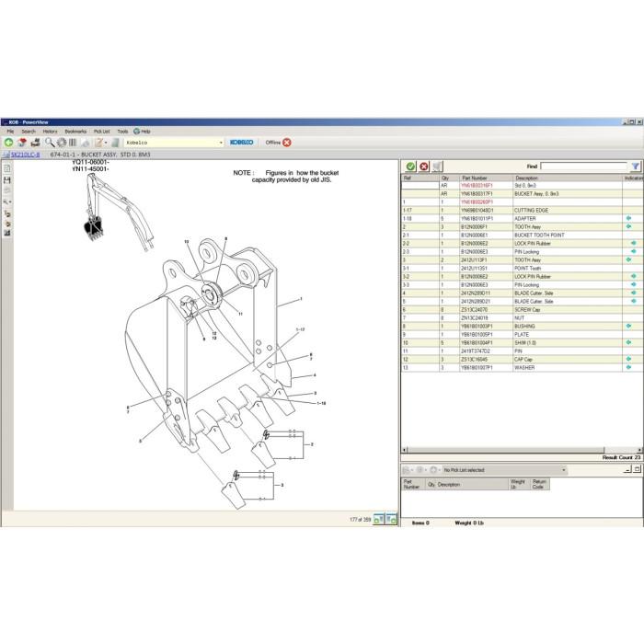This screenshot has width=644, height=644.
Task: Select the BUCKET TOOTH POINT row
Action: click(522, 236)
